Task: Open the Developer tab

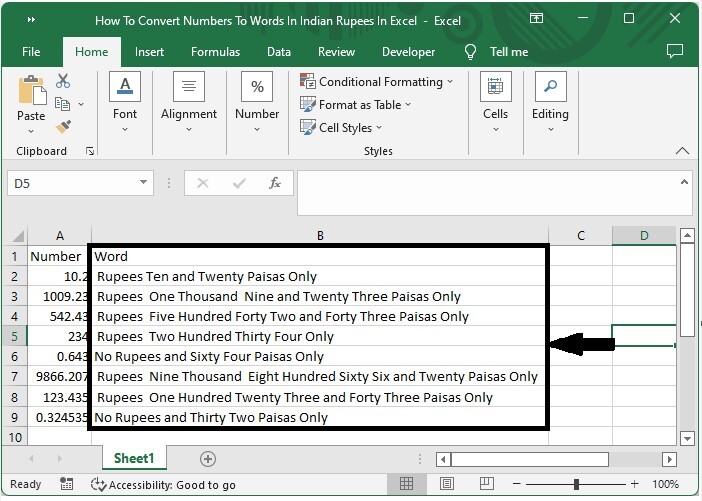Action: [x=408, y=52]
